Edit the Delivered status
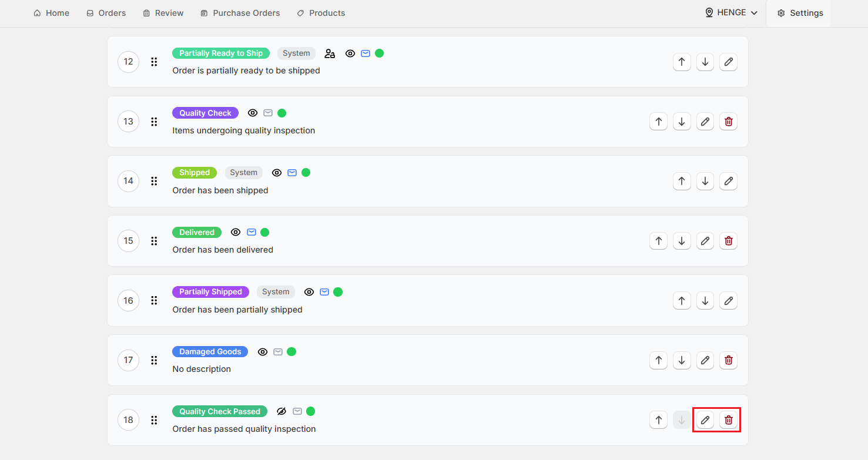 [705, 241]
